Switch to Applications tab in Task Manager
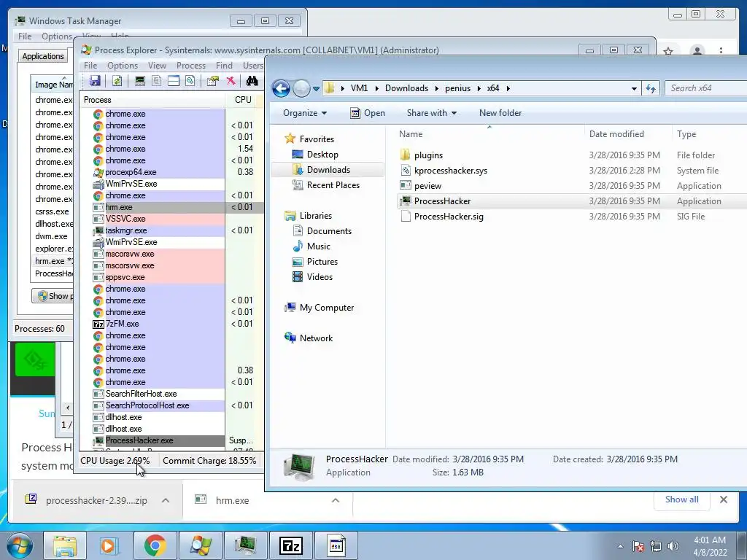747x560 pixels. (43, 56)
